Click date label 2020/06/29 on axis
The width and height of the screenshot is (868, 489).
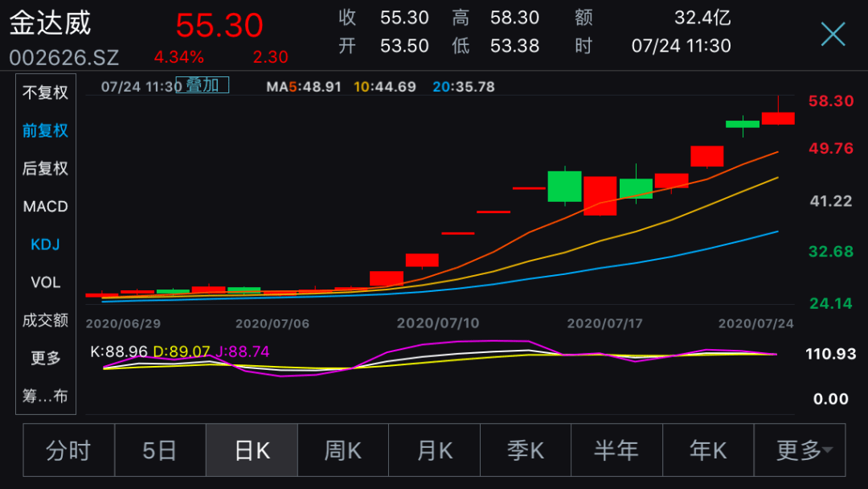click(123, 324)
